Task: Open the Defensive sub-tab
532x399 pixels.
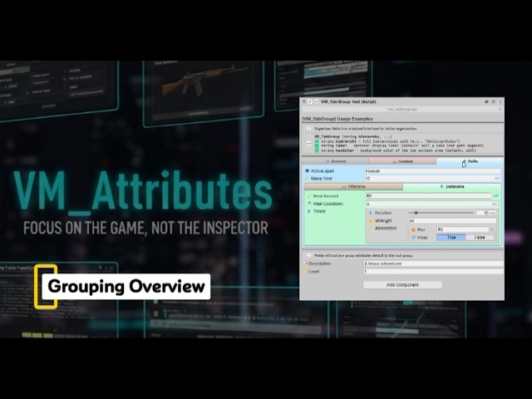Action: coord(452,186)
